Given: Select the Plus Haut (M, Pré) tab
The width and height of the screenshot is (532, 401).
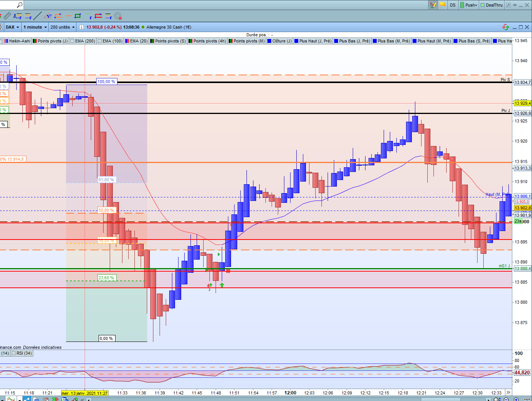Looking at the screenshot, I should (x=432, y=41).
